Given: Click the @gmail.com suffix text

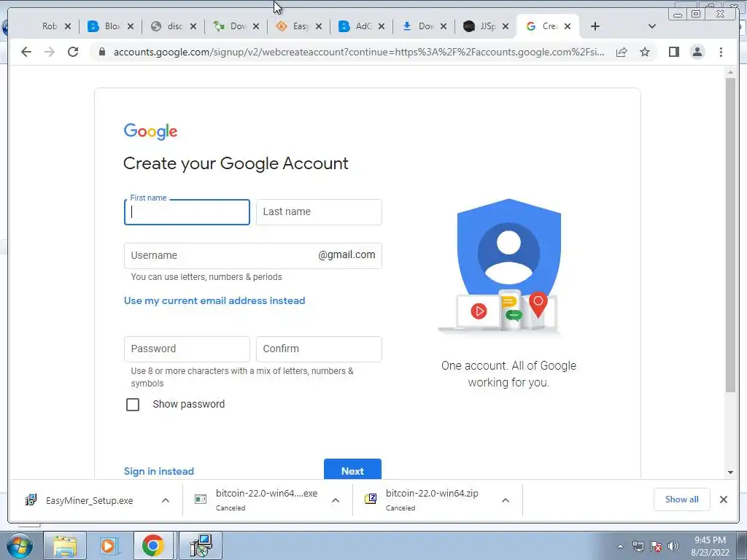Looking at the screenshot, I should tap(347, 254).
